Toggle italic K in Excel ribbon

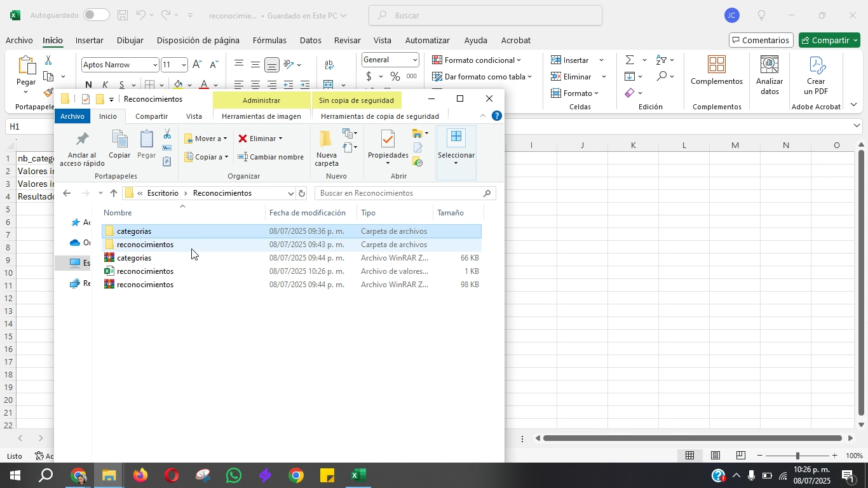105,85
